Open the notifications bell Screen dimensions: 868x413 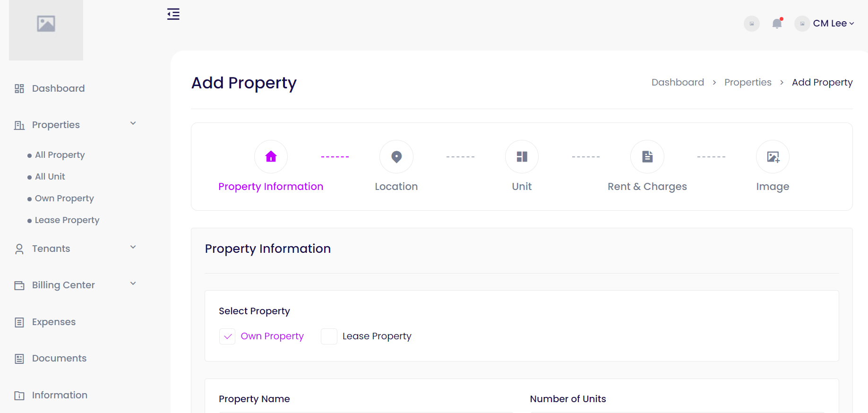click(777, 24)
